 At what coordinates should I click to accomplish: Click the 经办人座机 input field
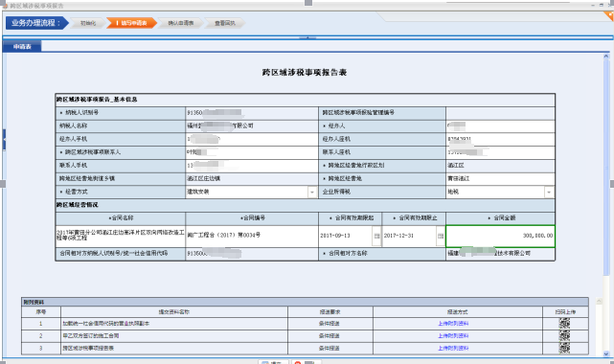coord(500,139)
